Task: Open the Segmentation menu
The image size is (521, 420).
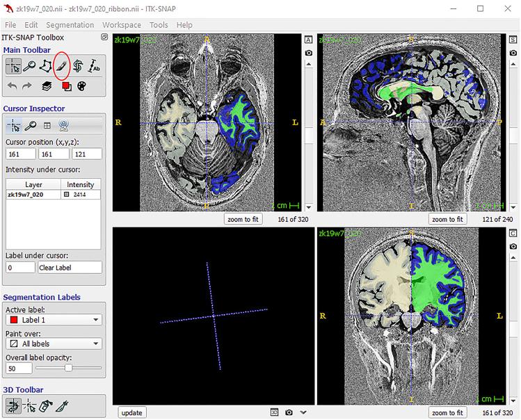Action: 70,25
